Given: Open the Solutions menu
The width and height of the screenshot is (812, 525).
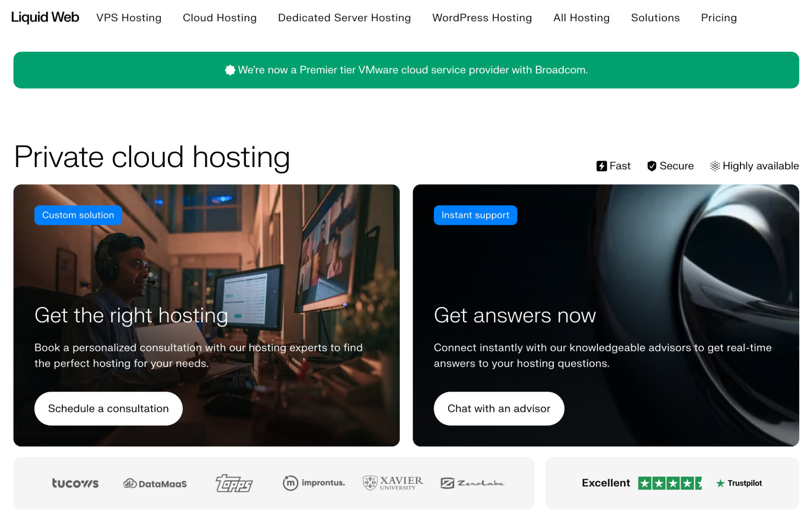Looking at the screenshot, I should click(x=655, y=18).
